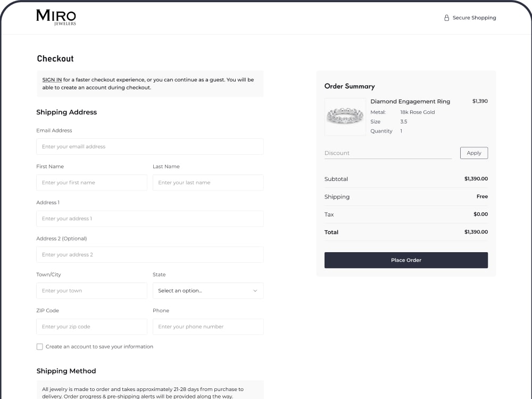Click the First Name input
This screenshot has height=399, width=532.
point(92,182)
